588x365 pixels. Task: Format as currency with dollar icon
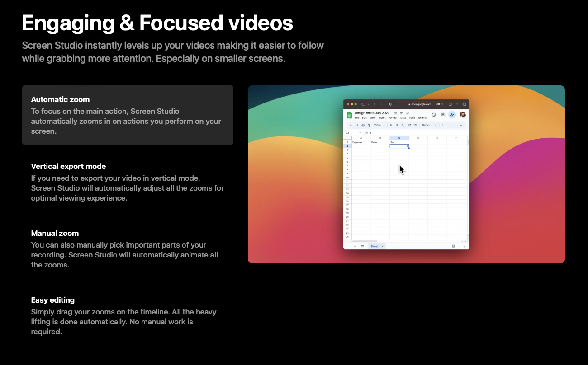click(x=391, y=125)
